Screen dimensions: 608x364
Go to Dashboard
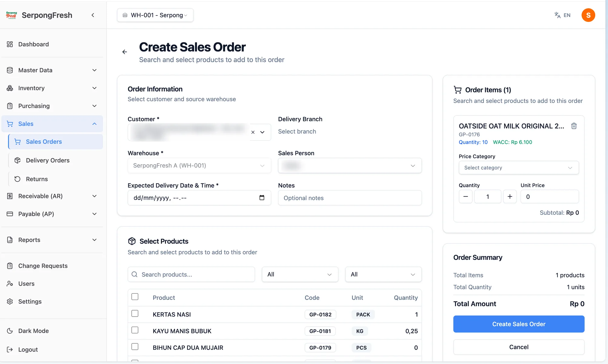pos(52,44)
